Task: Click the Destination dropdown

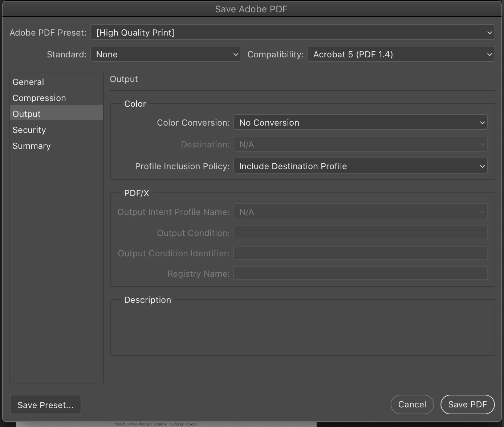Action: pos(360,144)
